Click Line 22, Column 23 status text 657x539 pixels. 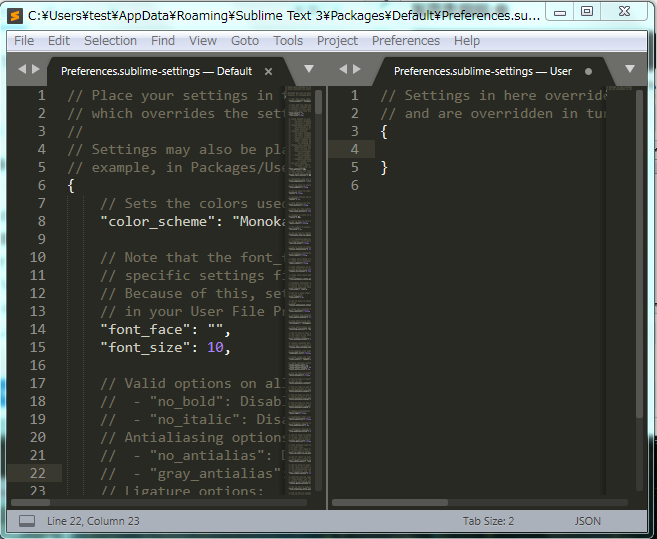click(x=93, y=521)
